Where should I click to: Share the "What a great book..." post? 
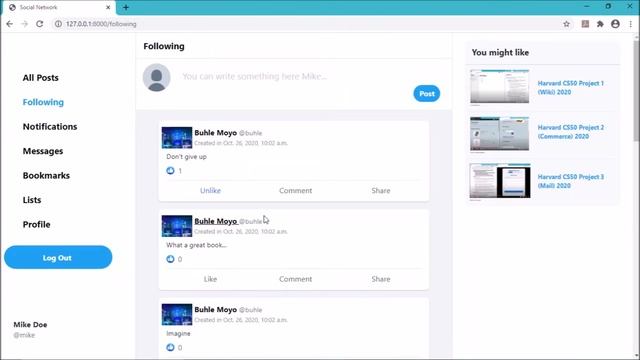pyautogui.click(x=381, y=279)
